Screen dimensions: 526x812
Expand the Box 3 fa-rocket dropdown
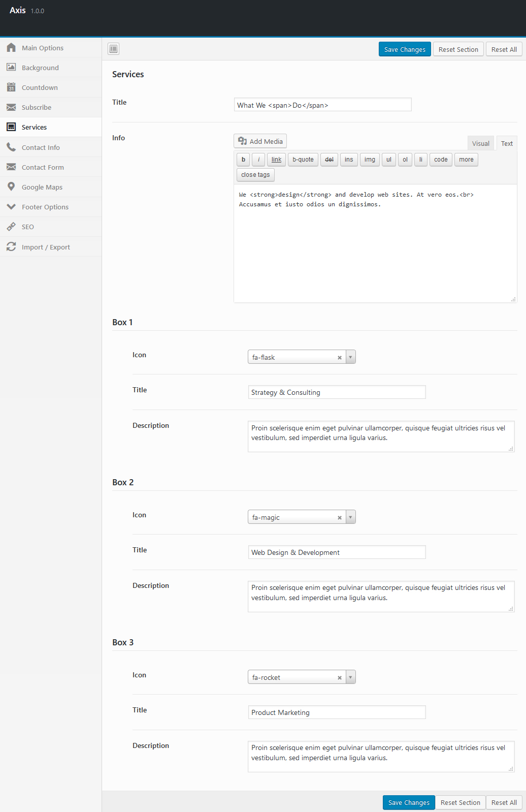[x=350, y=677]
